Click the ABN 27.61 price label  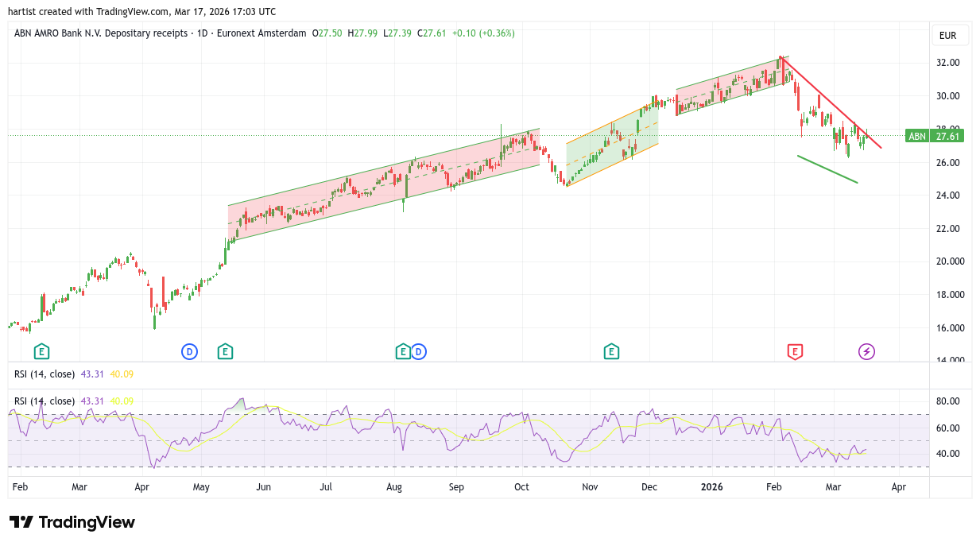(935, 136)
